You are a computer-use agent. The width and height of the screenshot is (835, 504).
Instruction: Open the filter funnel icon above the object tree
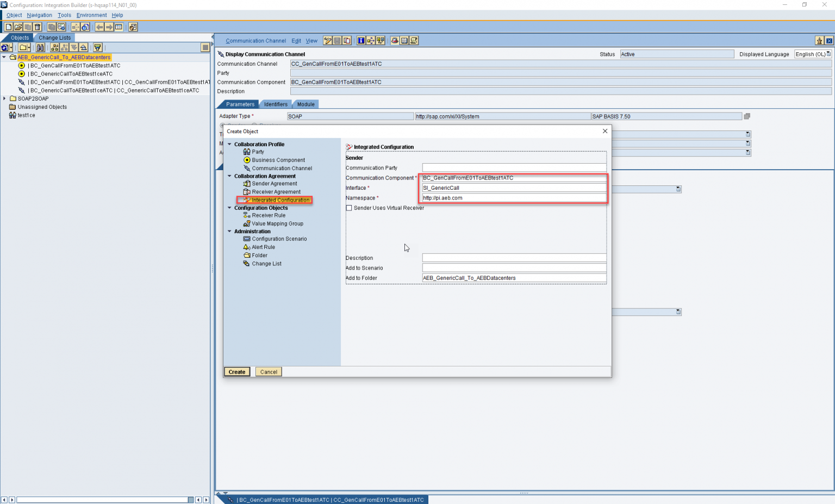97,47
